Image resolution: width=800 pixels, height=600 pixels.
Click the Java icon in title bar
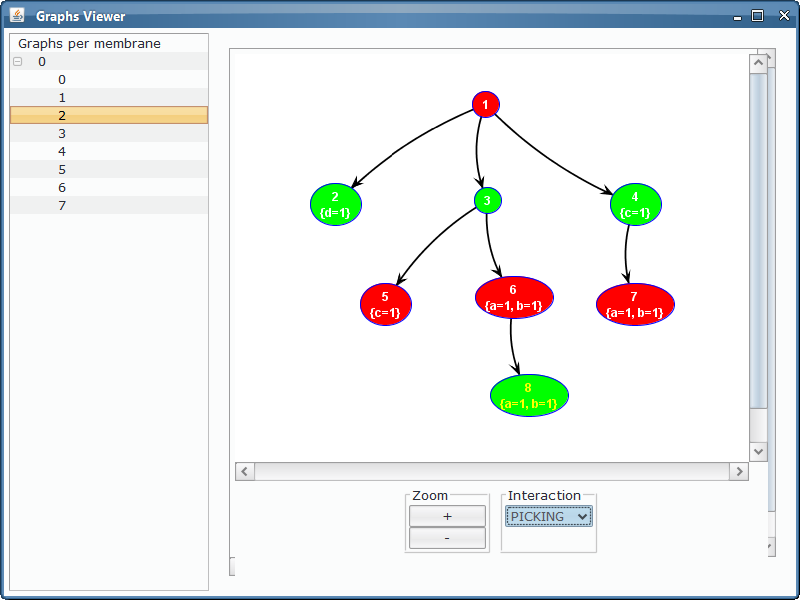pos(17,16)
